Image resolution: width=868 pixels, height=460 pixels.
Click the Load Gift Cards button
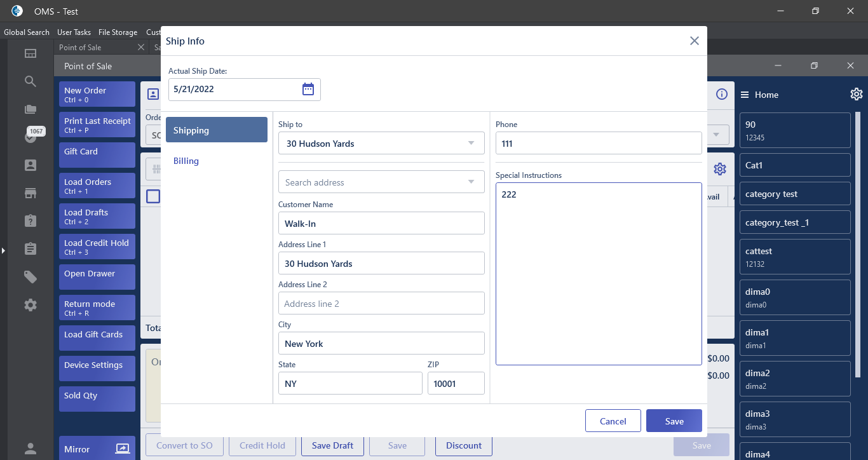pyautogui.click(x=97, y=338)
